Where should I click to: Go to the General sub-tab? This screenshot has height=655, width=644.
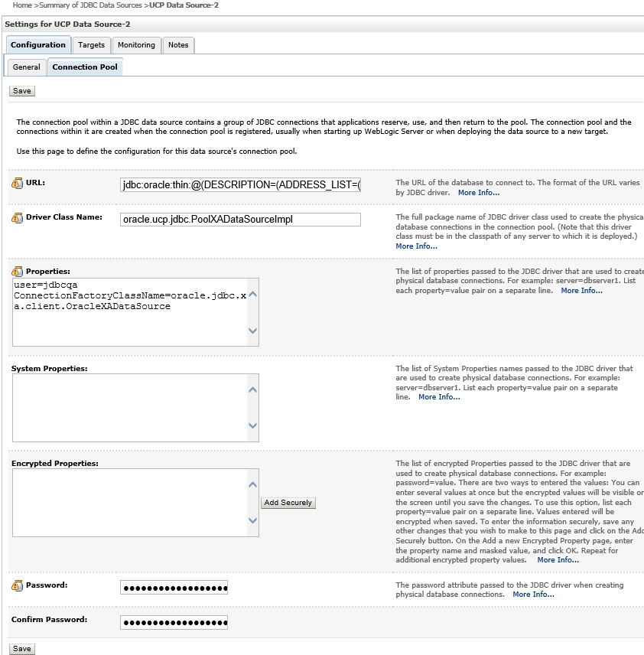coord(27,67)
